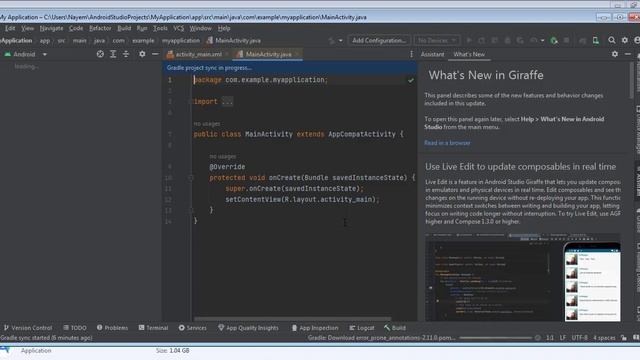The width and height of the screenshot is (640, 360).
Task: Open the Add Configuration dropdown
Action: click(379, 40)
